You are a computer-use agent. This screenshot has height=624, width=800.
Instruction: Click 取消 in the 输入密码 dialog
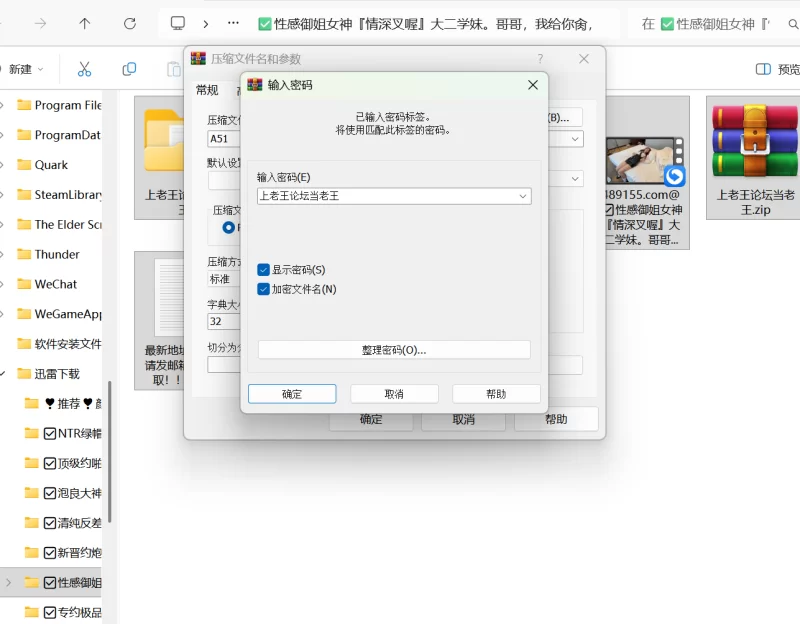394,394
